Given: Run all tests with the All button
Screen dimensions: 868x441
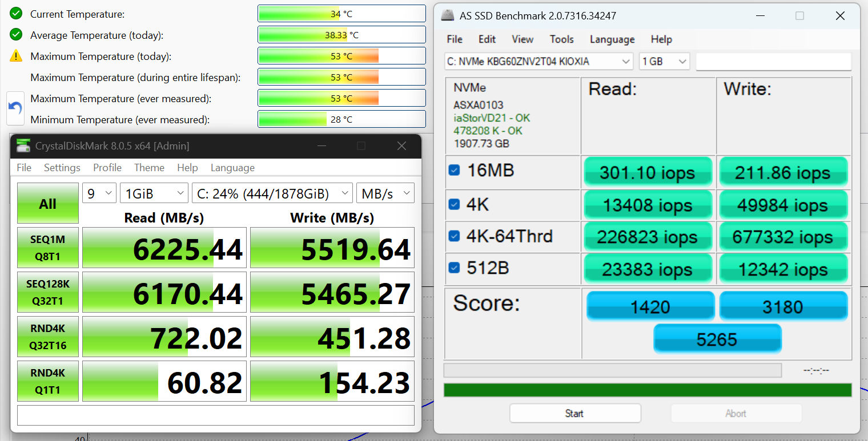Looking at the screenshot, I should (x=48, y=204).
